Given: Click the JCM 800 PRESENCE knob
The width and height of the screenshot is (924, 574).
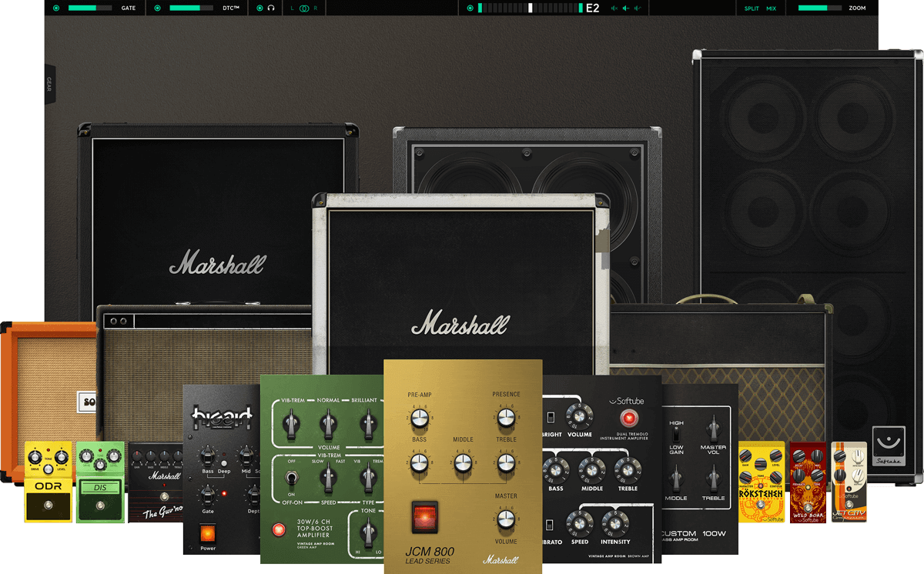Looking at the screenshot, I should (506, 418).
